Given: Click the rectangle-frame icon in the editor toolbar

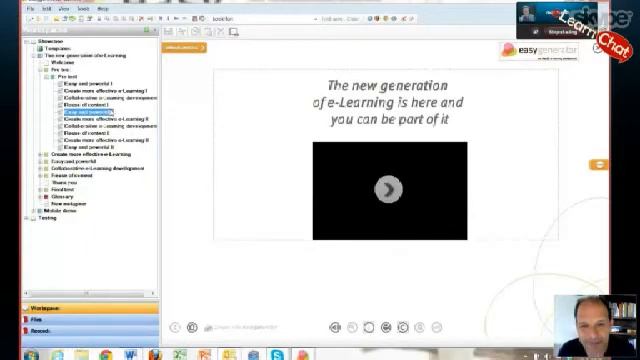Looking at the screenshot, I should point(233,32).
